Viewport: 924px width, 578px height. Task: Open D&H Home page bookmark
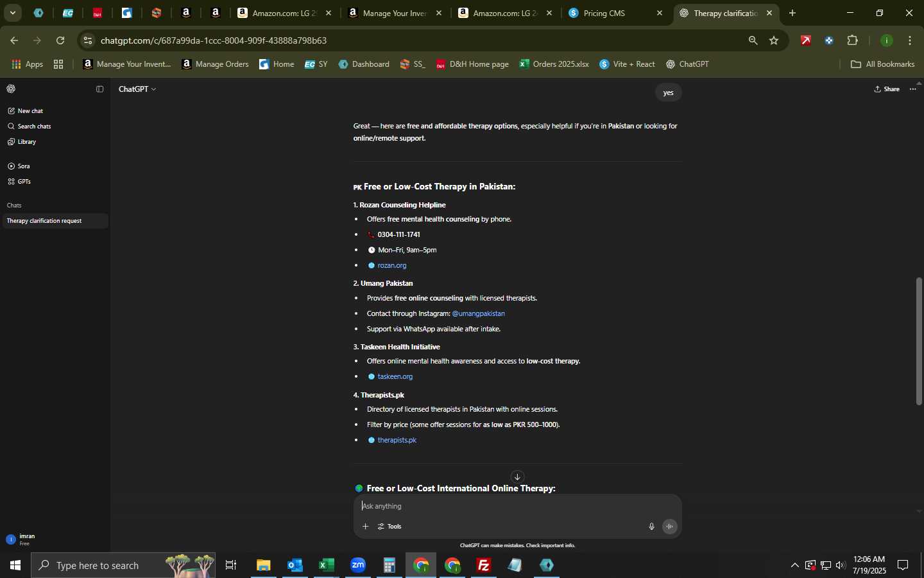point(473,64)
